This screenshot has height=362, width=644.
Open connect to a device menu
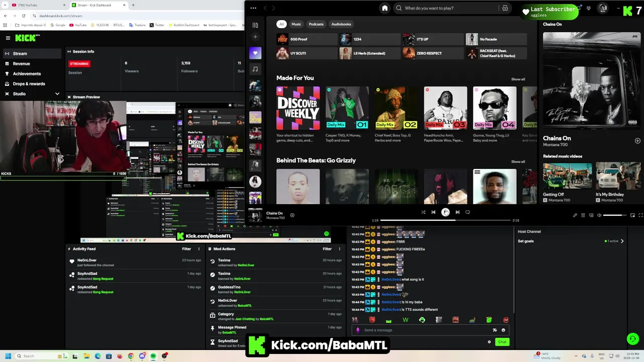(591, 215)
